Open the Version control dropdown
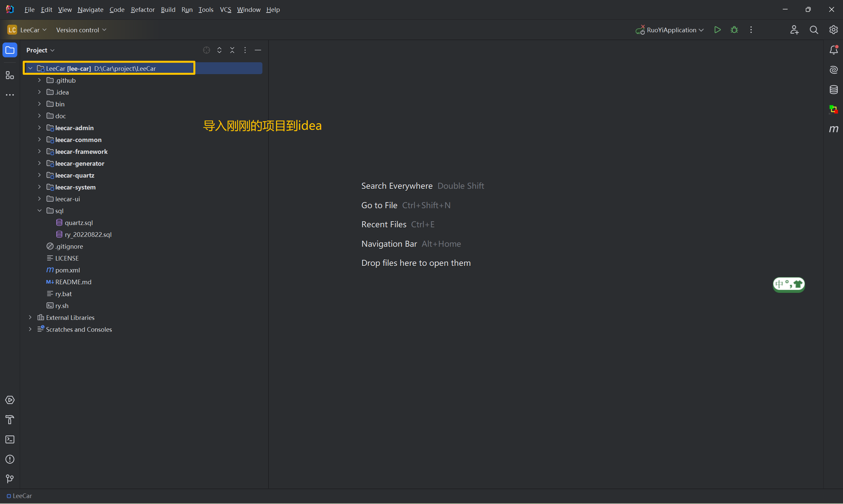 tap(81, 30)
